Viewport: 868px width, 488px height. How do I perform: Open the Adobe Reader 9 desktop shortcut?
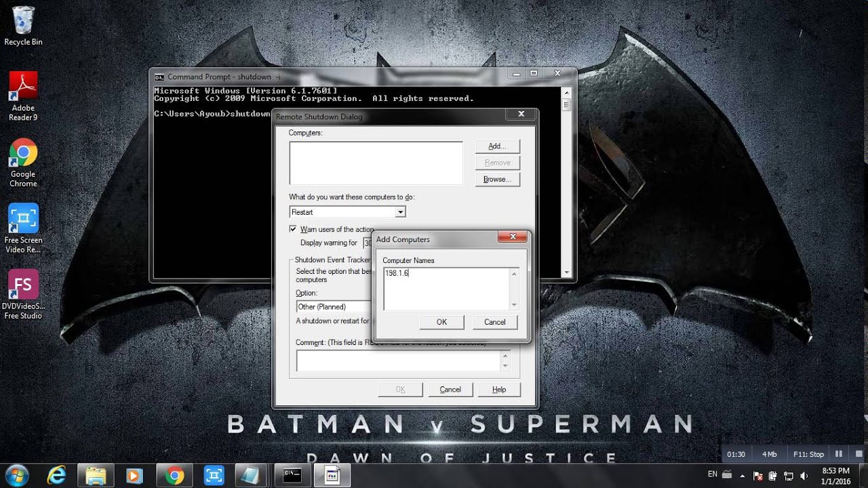click(x=23, y=96)
